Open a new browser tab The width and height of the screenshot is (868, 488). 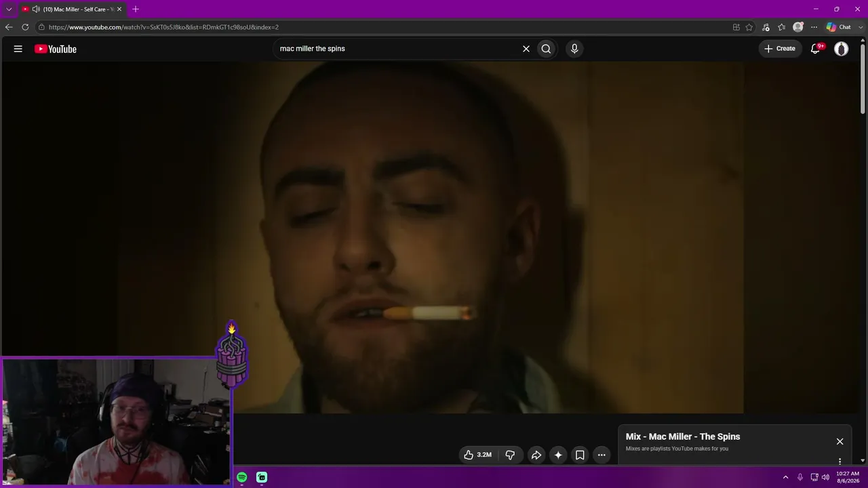click(136, 9)
